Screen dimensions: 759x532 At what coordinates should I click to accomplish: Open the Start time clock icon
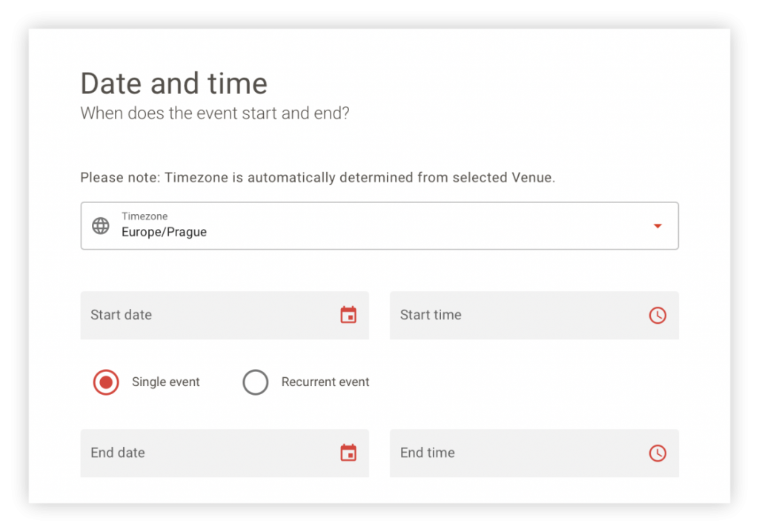657,315
